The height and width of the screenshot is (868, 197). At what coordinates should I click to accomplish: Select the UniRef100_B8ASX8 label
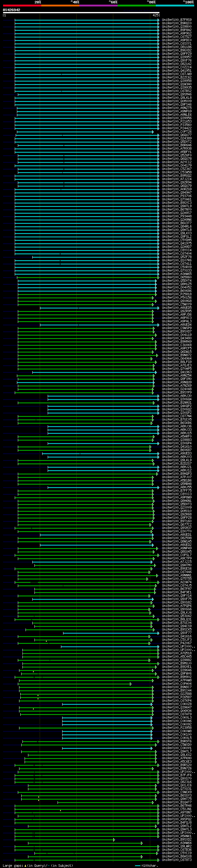[177, 856]
